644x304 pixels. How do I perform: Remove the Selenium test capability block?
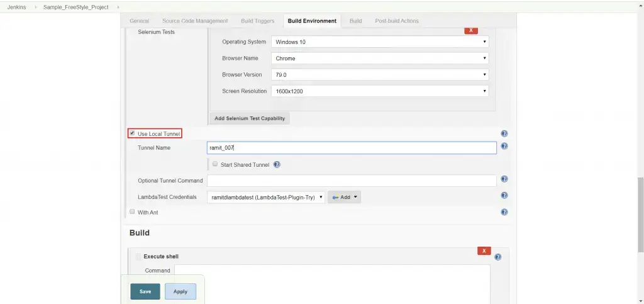pyautogui.click(x=470, y=30)
